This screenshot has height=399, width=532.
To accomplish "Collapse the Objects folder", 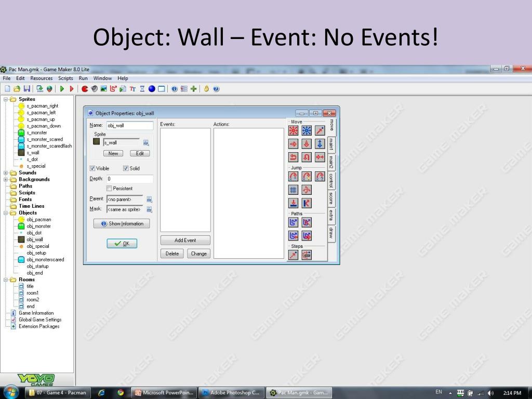I will pos(5,213).
